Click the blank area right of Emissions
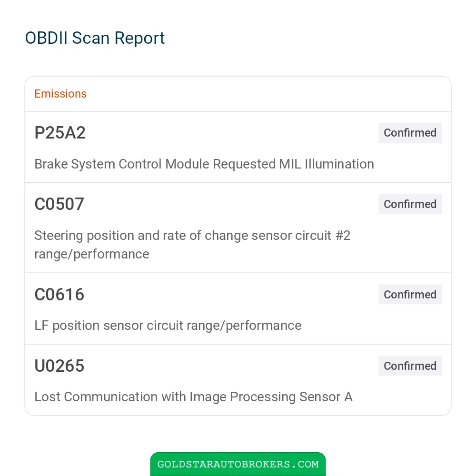This screenshot has height=476, width=476. [267, 94]
